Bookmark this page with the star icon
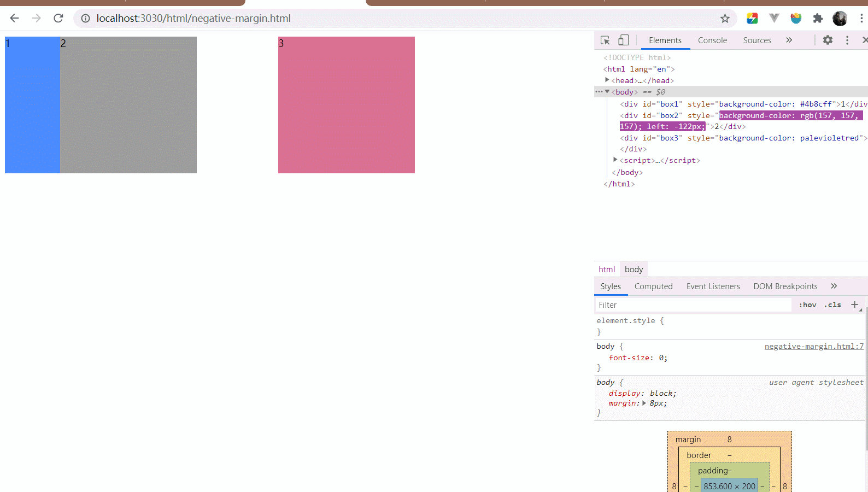 [725, 19]
